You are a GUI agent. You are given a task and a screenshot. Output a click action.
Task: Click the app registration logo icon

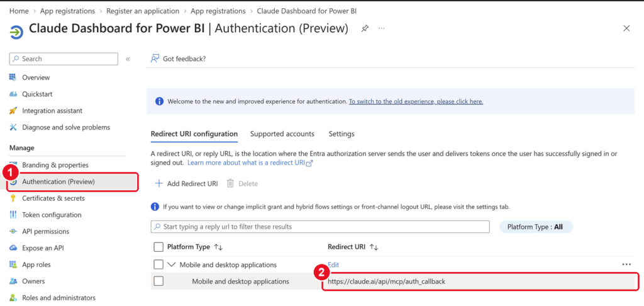pos(16,32)
